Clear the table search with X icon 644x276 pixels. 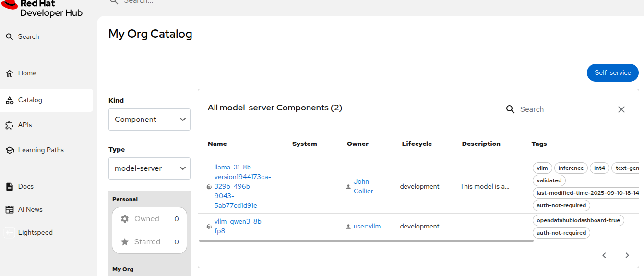(621, 109)
